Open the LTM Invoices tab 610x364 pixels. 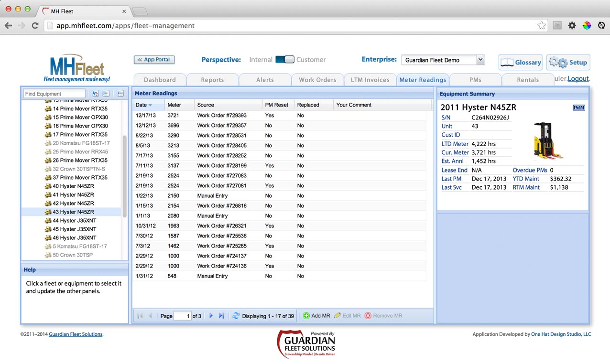tap(370, 80)
